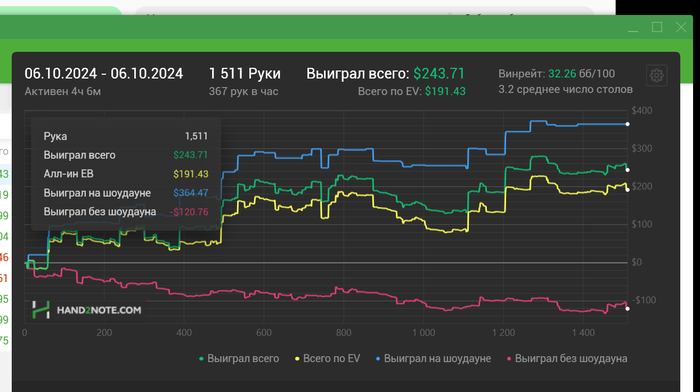The image size is (700, 392).
Task: Click the 800 x-axis label
Action: [x=344, y=333]
